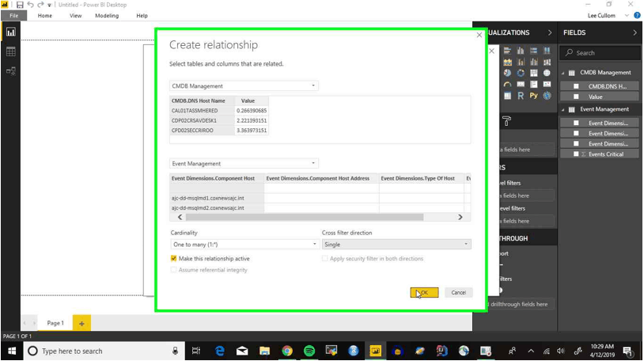Click the scrollbar left arrow in preview
This screenshot has width=644, height=361.
click(180, 217)
